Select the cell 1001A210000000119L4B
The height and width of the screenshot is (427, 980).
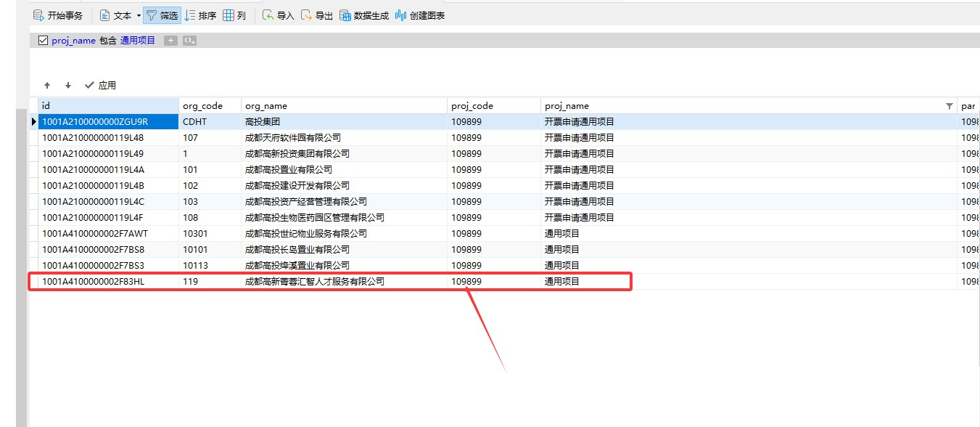coord(108,185)
